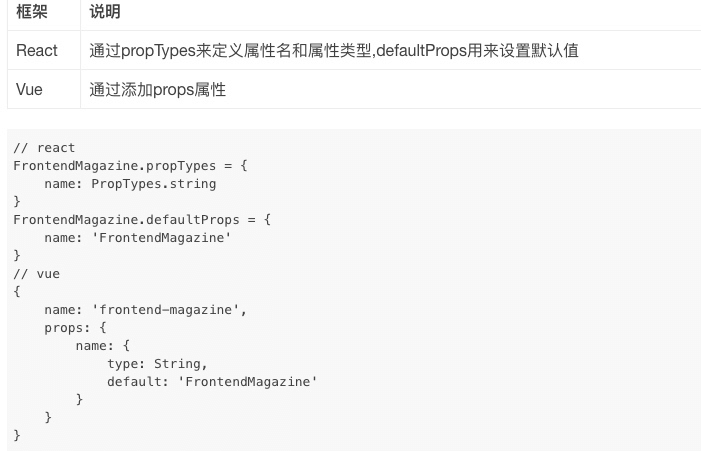Viewport: 701px width, 451px height.
Task: Click the PropTypes.string code line
Action: pyautogui.click(x=130, y=184)
